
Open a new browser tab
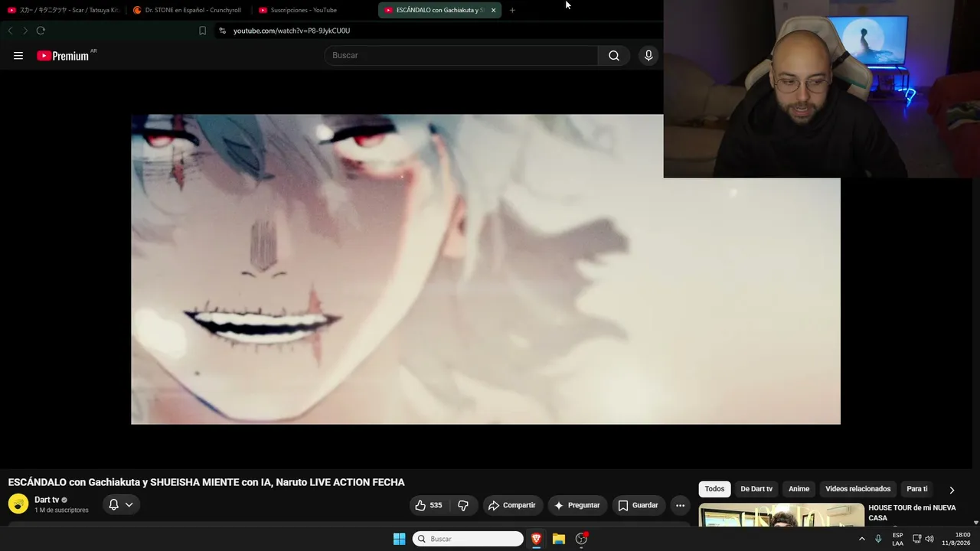click(x=512, y=10)
